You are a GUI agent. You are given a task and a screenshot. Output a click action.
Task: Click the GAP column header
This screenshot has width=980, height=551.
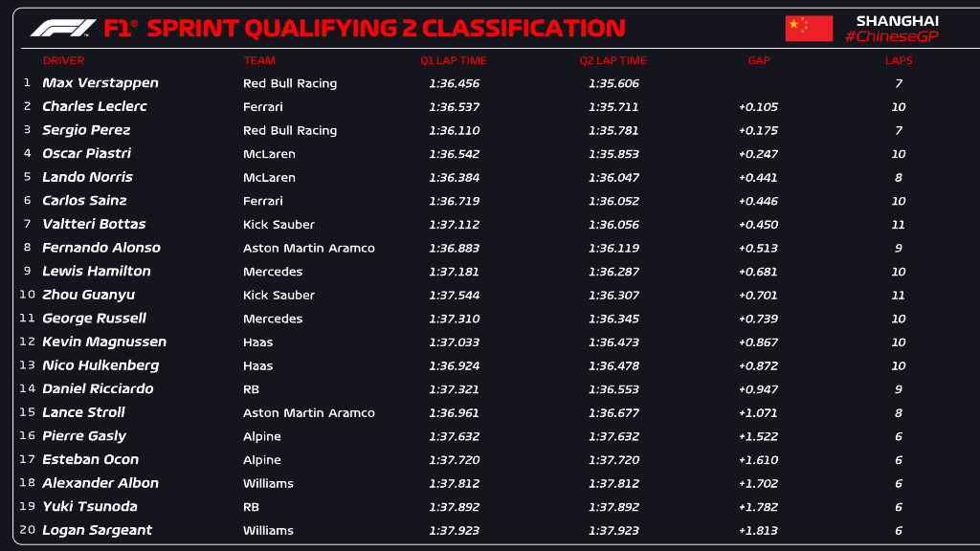759,60
